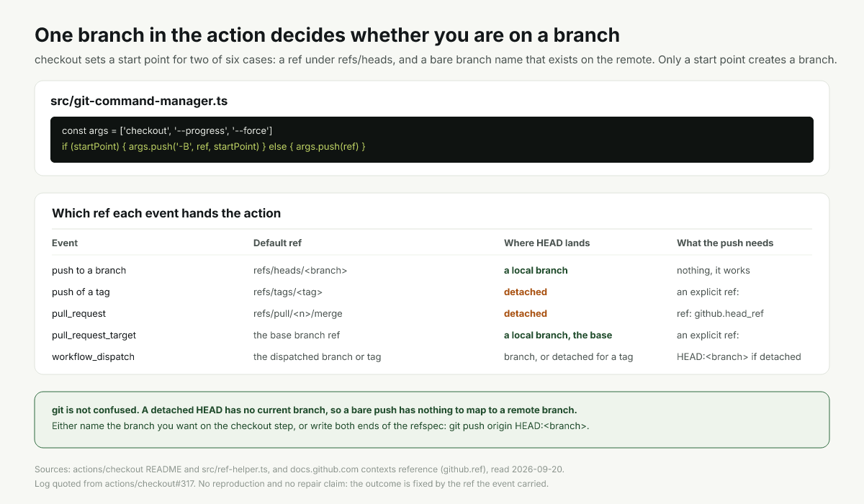Click the main heading about one branch
The height and width of the screenshot is (504, 864).
tap(327, 35)
